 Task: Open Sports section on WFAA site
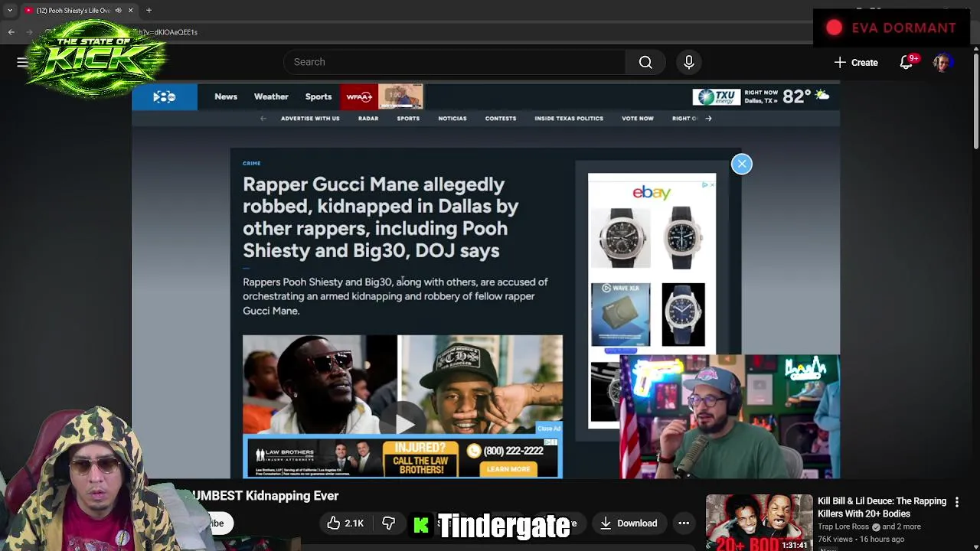pyautogui.click(x=318, y=97)
